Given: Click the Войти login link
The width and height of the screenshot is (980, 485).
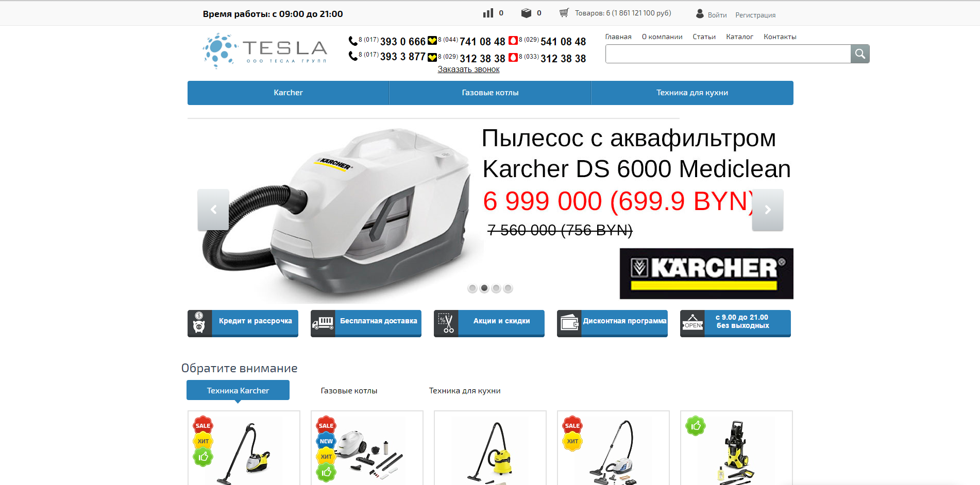Looking at the screenshot, I should tap(717, 15).
